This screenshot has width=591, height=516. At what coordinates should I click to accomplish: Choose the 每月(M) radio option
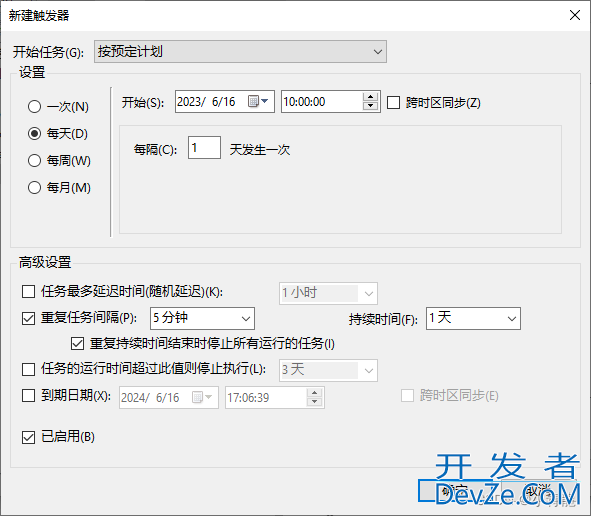click(34, 187)
